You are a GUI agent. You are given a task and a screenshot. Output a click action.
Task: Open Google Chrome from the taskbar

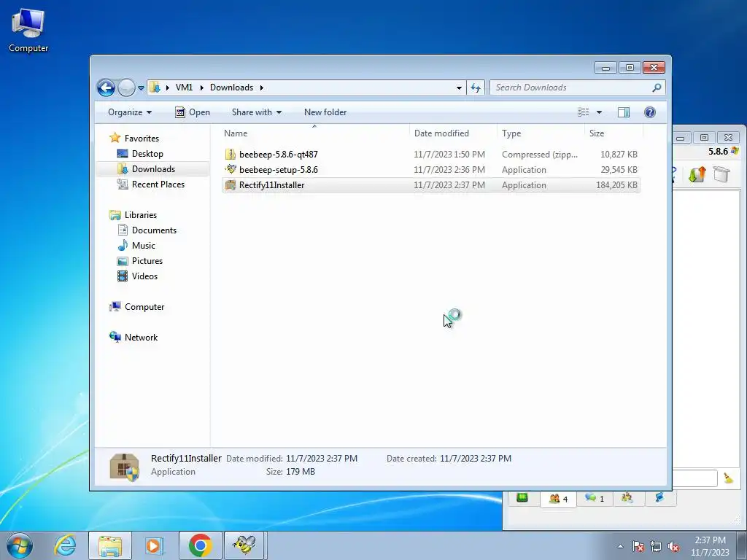200,545
